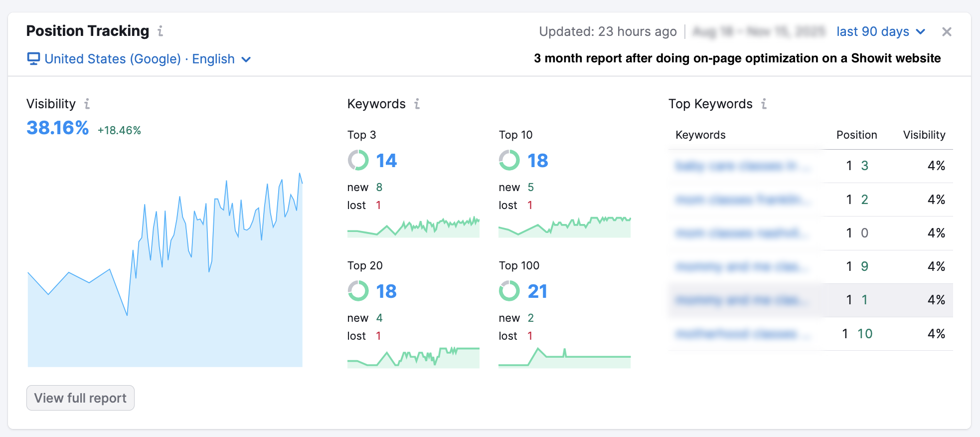
Task: Expand the United States (Google) English selector
Action: pos(140,59)
